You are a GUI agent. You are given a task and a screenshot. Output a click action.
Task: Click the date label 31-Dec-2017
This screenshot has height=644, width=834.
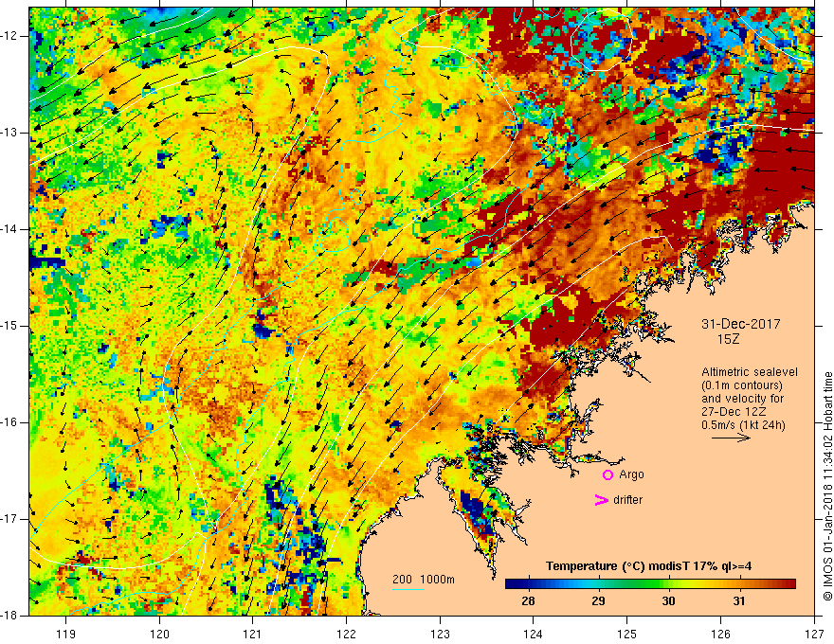pos(741,324)
